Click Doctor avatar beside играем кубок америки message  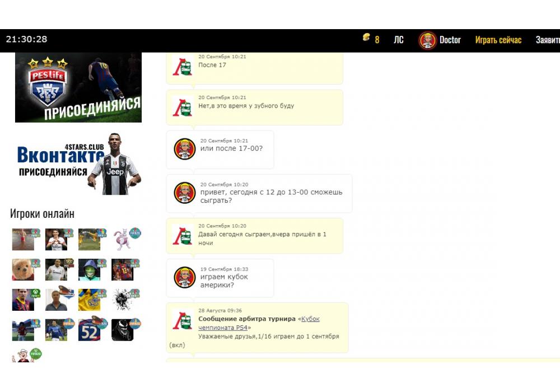185,277
